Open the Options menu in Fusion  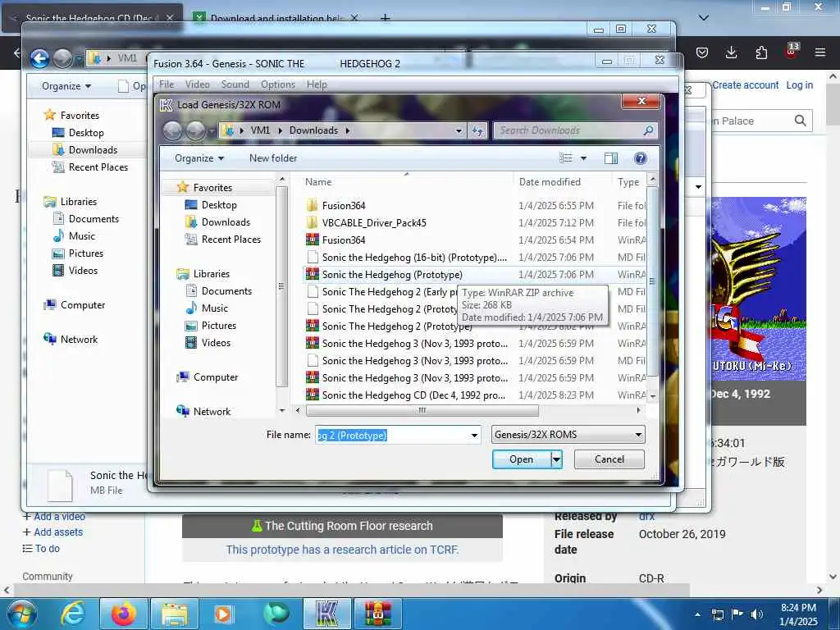pos(277,84)
